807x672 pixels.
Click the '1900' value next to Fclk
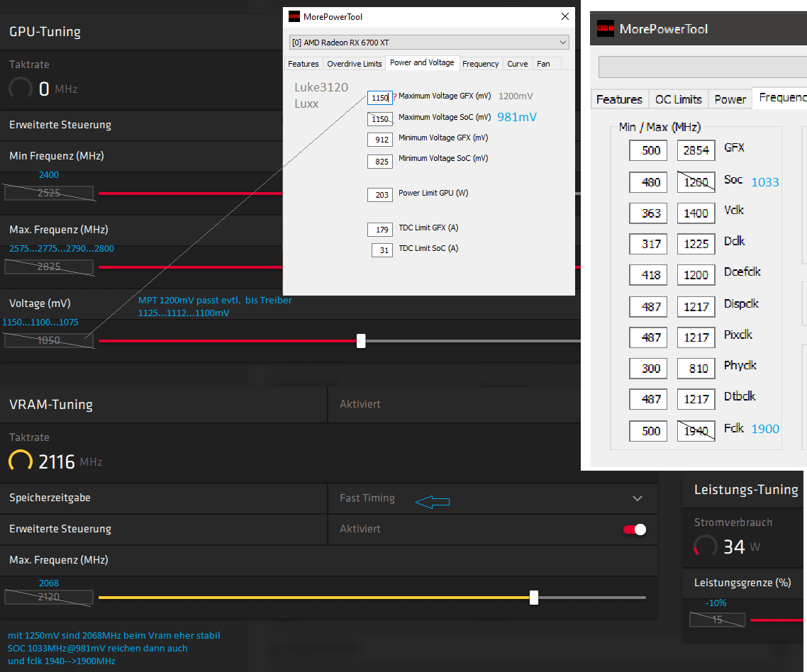(764, 429)
